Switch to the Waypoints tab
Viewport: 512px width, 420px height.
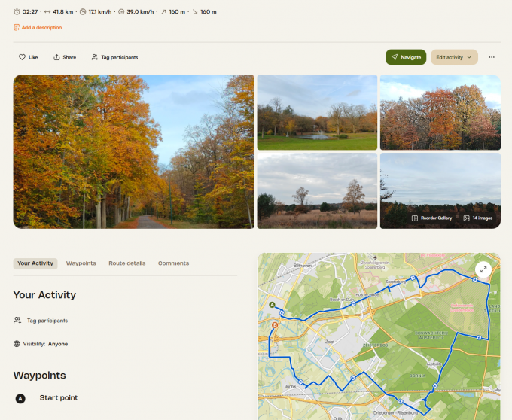[x=81, y=263]
